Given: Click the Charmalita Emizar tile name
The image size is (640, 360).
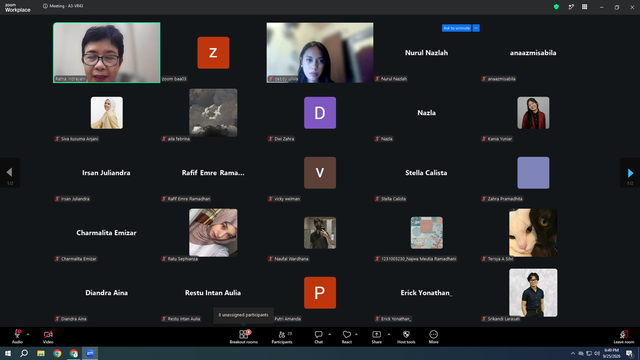Looking at the screenshot, I should click(x=106, y=233).
